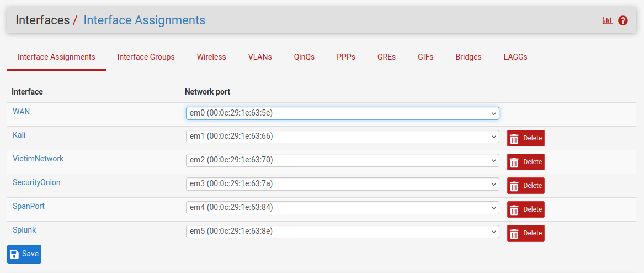This screenshot has height=273, width=644.
Task: Remove the SecurityOnion interface assignment
Action: (x=525, y=186)
